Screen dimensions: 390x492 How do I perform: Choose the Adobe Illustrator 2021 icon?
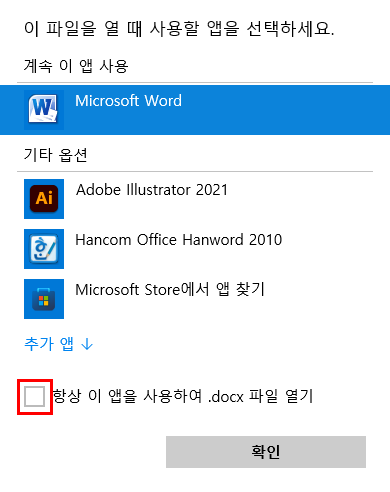pos(44,199)
